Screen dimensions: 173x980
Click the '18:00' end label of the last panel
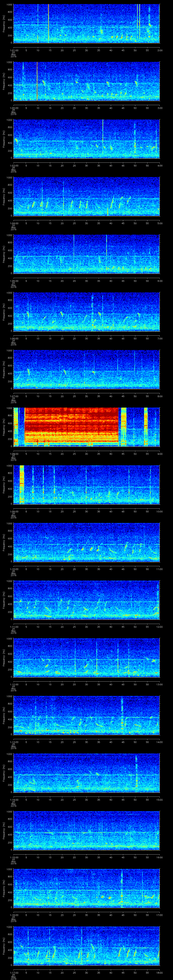(x=159, y=972)
